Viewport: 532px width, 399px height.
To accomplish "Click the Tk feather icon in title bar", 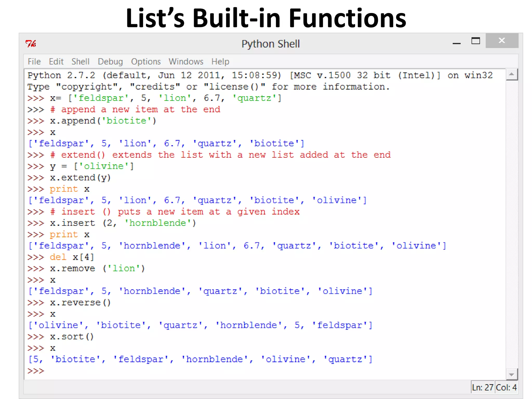I will coord(31,43).
